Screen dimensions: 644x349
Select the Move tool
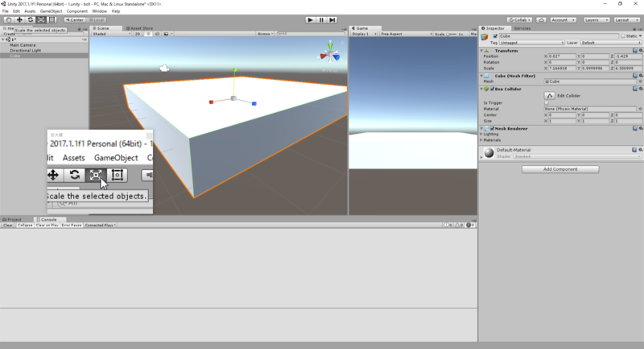coord(19,19)
